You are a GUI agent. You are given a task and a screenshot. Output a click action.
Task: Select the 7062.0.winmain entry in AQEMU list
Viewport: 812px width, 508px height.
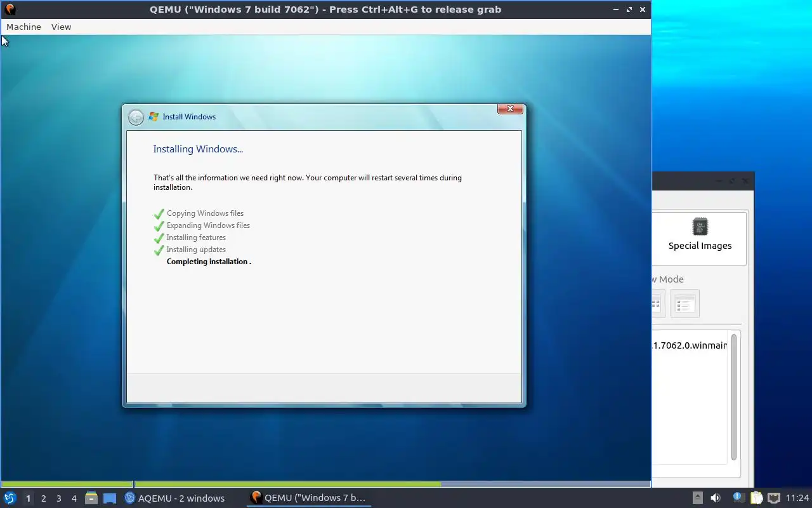[690, 345]
